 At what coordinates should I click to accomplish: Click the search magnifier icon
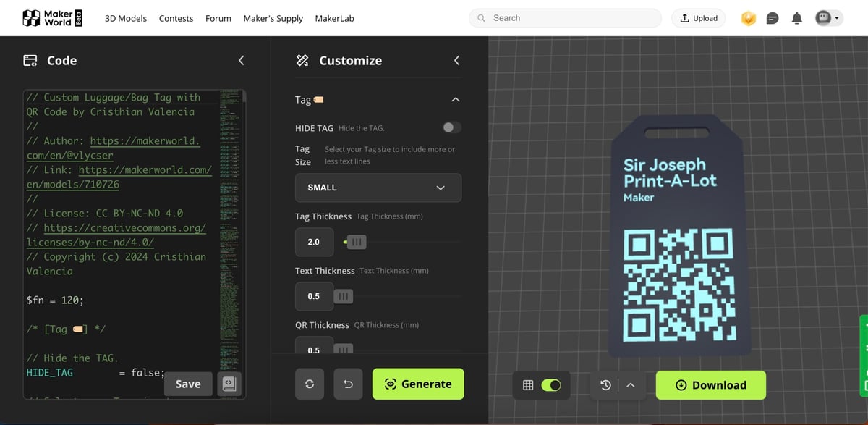(482, 18)
